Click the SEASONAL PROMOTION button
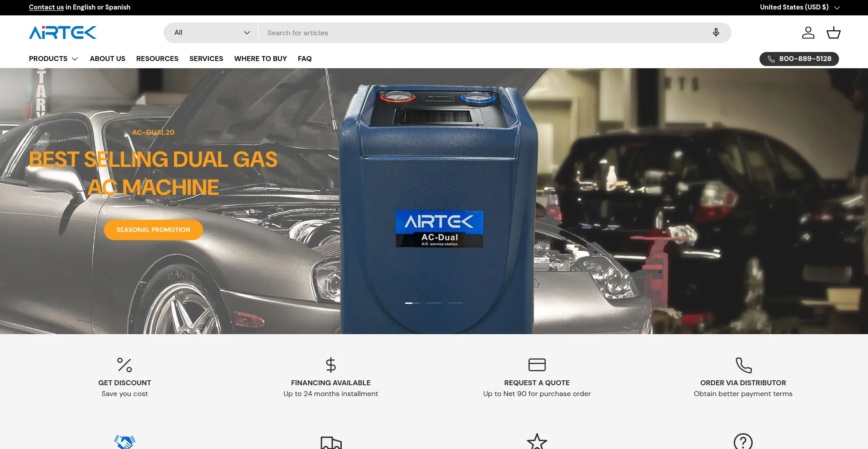This screenshot has height=449, width=868. 153,230
